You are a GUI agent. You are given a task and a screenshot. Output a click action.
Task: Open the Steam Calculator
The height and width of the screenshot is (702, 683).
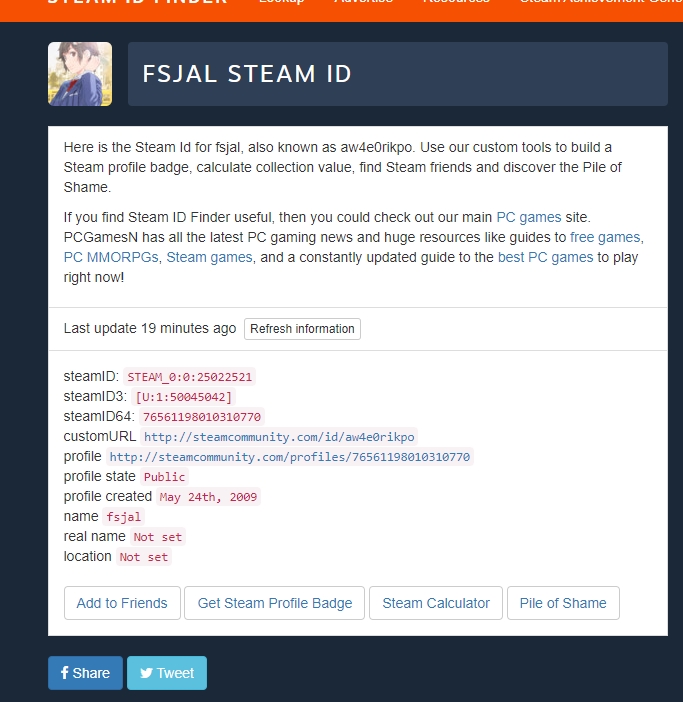tap(436, 603)
